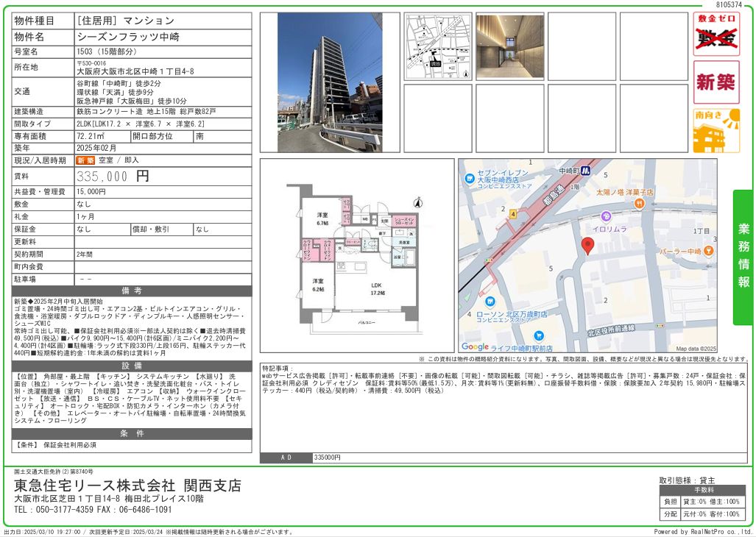
Task: Click the 新築 orange status tag
Action: [85, 160]
